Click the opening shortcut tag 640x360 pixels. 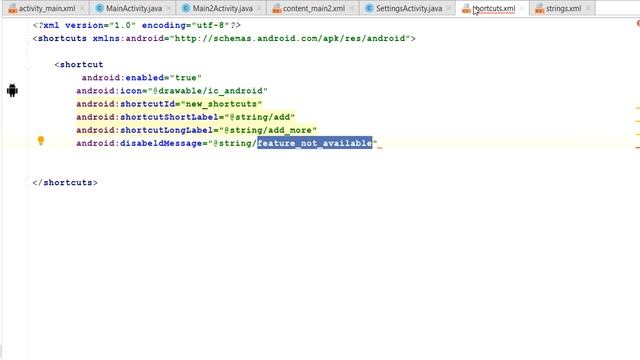pyautogui.click(x=79, y=64)
